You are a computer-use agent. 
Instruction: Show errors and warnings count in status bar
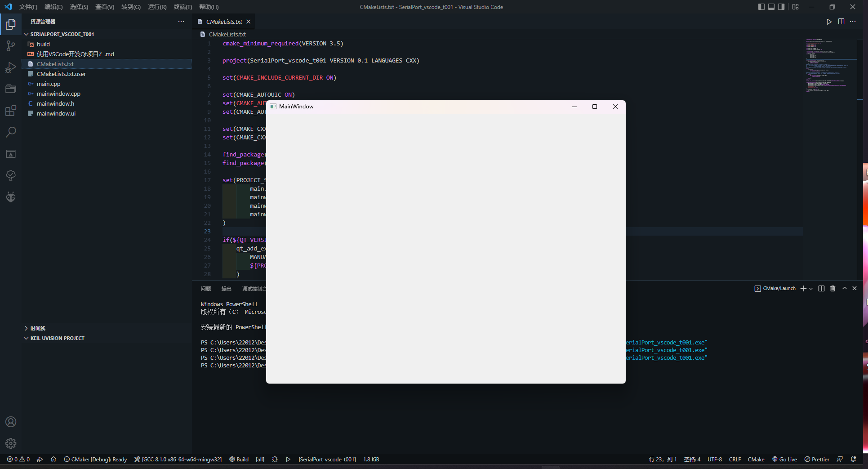[18, 460]
